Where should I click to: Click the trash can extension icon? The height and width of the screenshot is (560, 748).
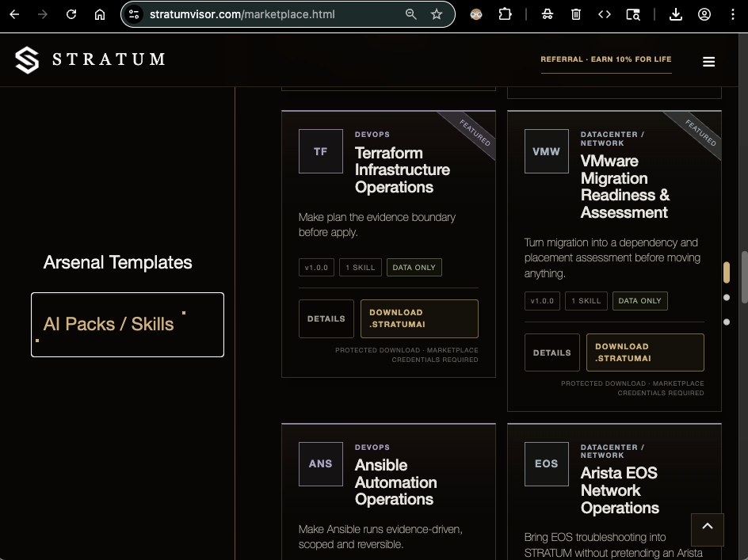click(x=576, y=14)
